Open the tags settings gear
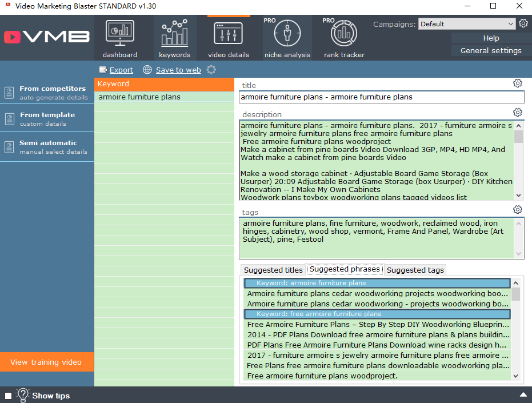Image resolution: width=532 pixels, height=403 pixels. tap(518, 210)
